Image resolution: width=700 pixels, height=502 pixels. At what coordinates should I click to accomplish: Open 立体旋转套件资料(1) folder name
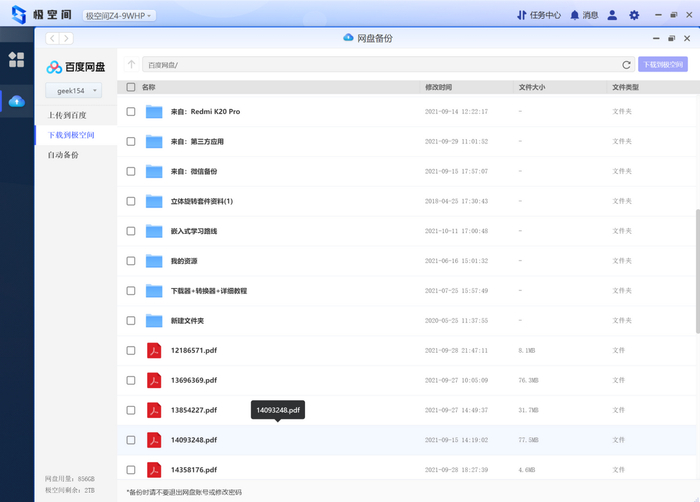click(202, 201)
